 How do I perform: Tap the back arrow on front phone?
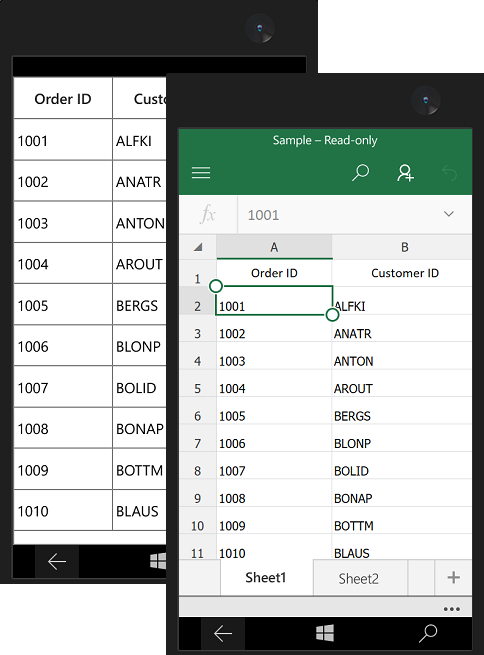223,634
